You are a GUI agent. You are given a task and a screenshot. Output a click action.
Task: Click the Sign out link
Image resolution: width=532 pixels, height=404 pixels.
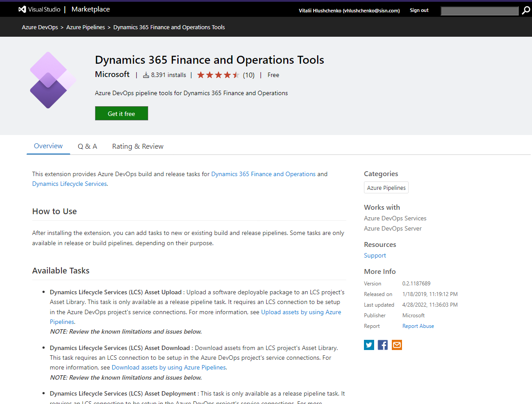pos(419,11)
